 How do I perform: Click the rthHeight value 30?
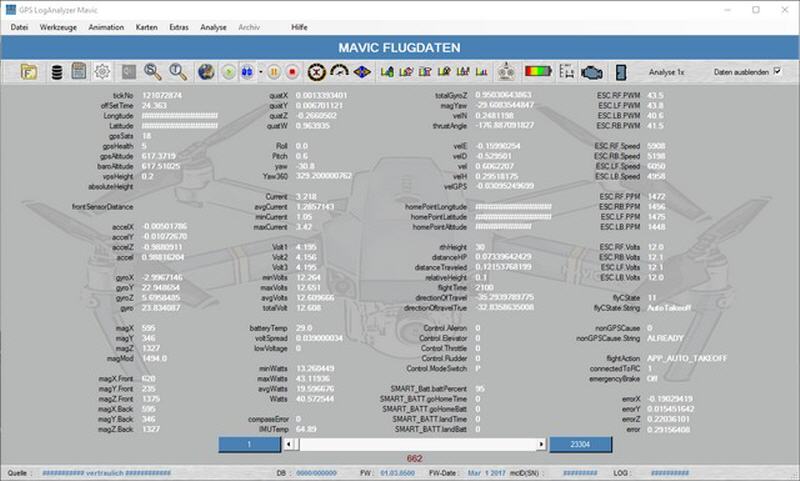click(480, 247)
